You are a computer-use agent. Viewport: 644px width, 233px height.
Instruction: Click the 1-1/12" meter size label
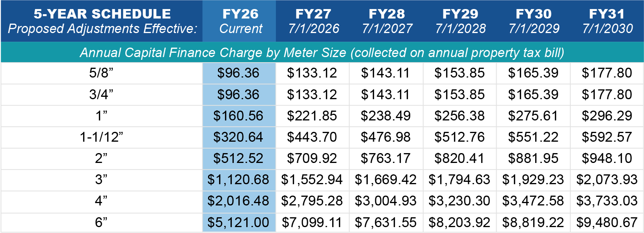click(x=101, y=137)
